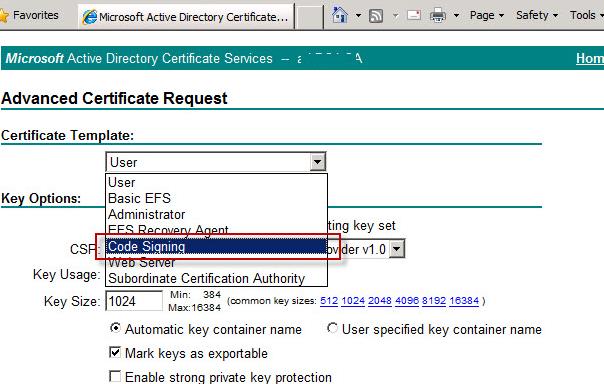
Task: Set key size using 16384 link
Action: pyautogui.click(x=464, y=300)
